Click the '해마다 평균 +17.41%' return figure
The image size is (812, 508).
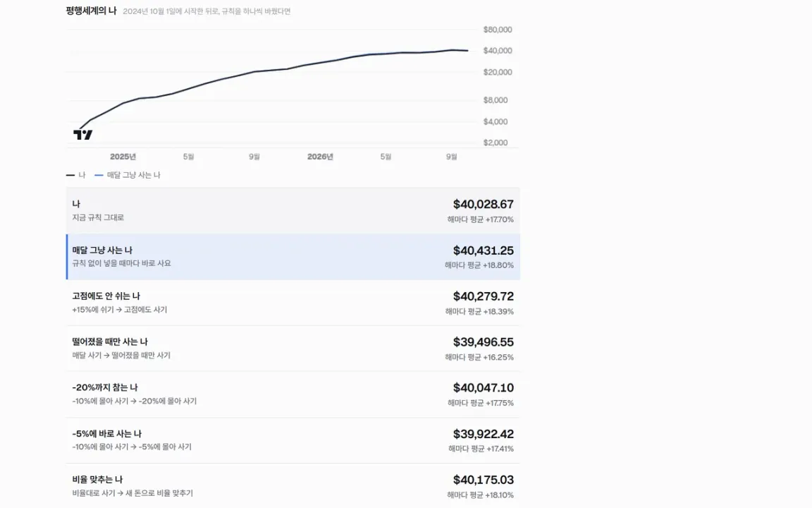click(481, 449)
